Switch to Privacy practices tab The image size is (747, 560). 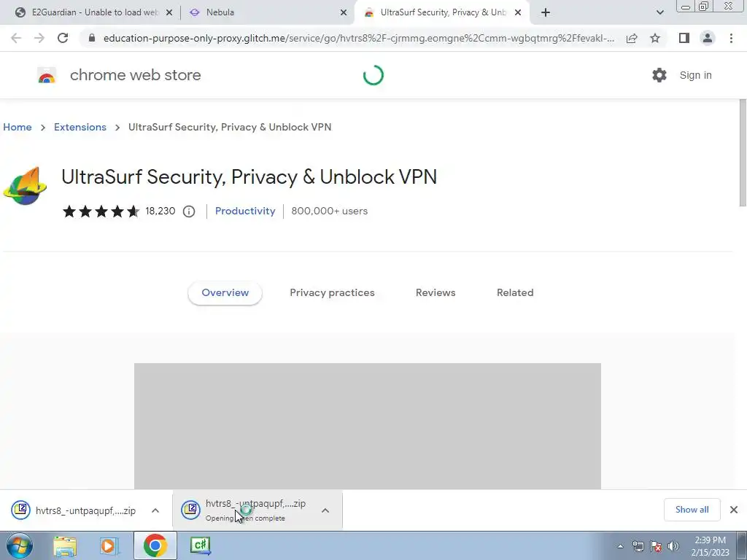[x=332, y=292]
